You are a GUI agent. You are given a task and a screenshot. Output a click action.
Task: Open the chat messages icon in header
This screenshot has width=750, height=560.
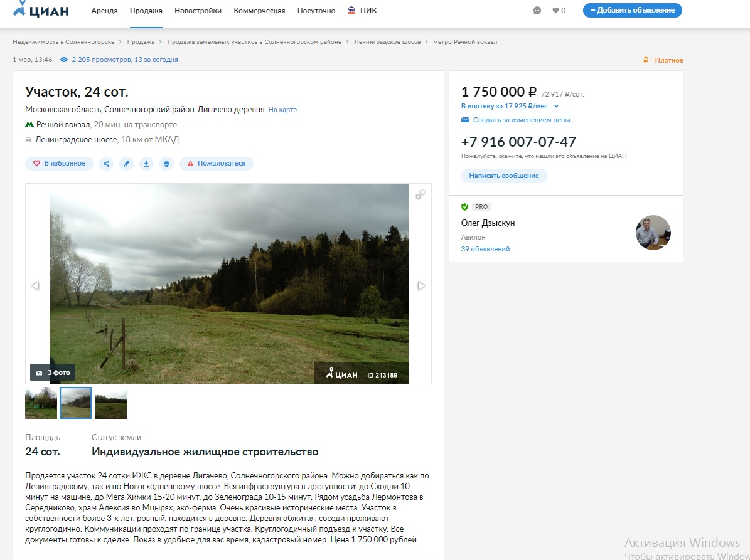point(537,11)
